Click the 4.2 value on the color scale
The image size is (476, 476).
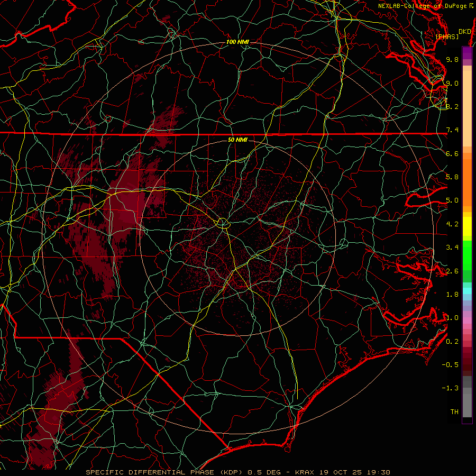[452, 224]
